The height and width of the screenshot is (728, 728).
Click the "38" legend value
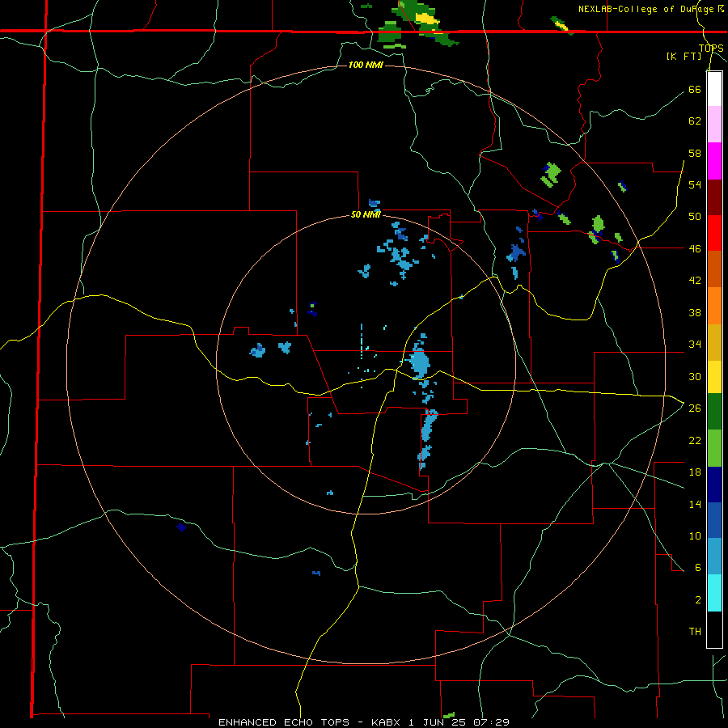point(695,312)
